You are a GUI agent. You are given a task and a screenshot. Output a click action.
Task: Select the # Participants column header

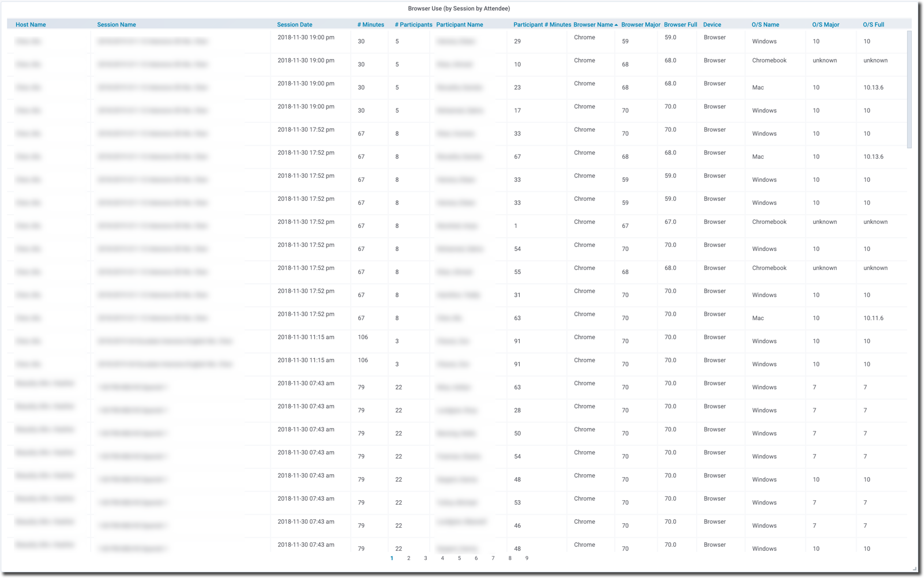point(413,25)
